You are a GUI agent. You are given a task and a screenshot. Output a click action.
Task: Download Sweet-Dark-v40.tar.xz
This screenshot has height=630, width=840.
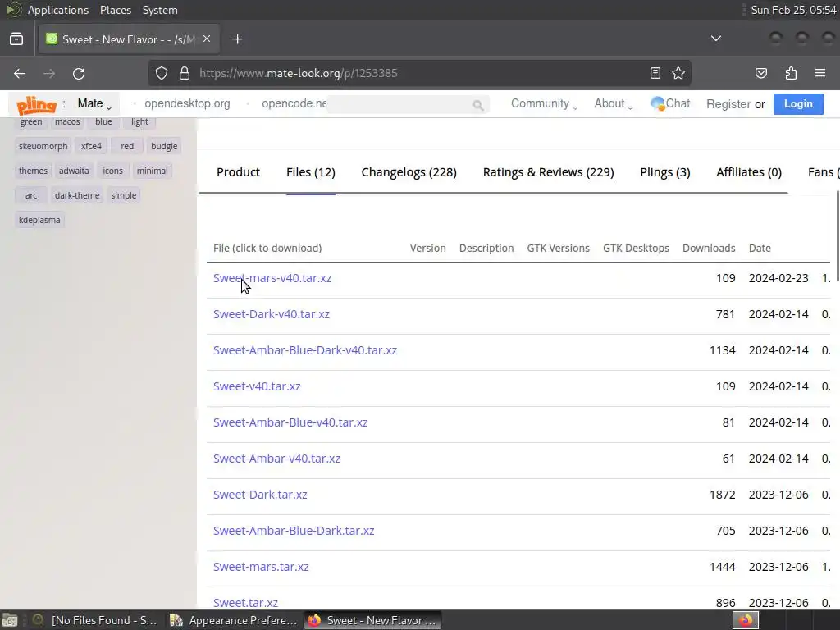(271, 314)
